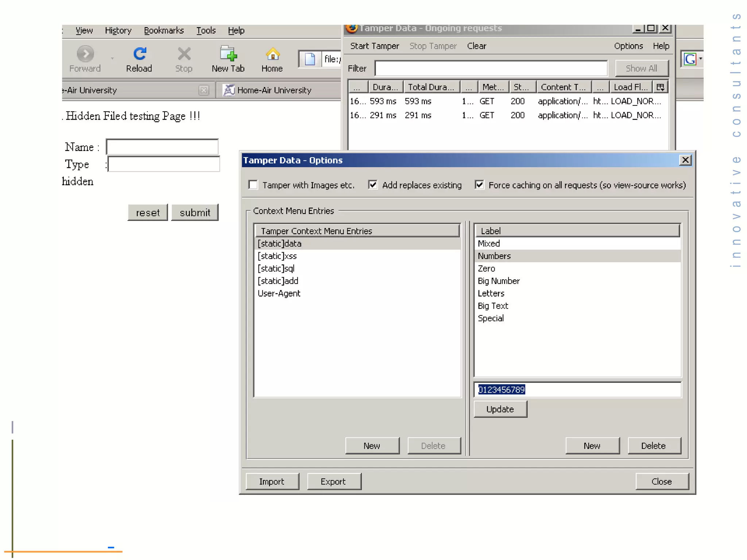The width and height of the screenshot is (747, 560).
Task: Click the Export button
Action: point(334,481)
